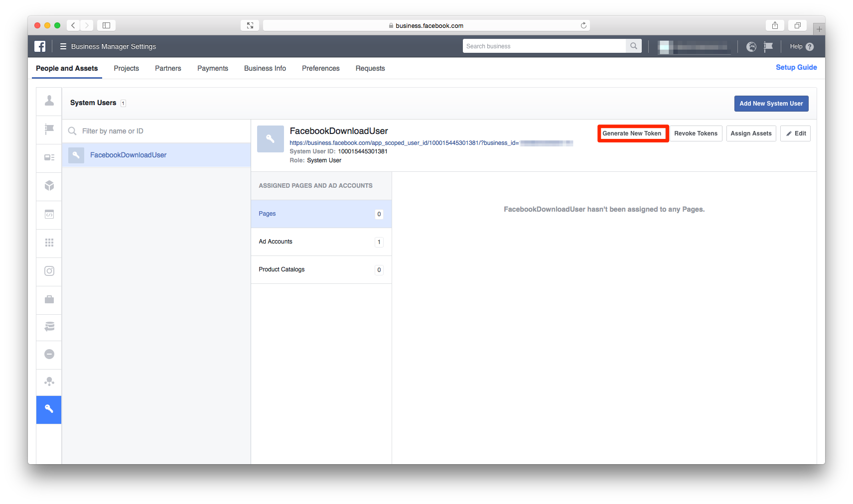
Task: Click the System User ID number 100015445301381
Action: (x=363, y=151)
